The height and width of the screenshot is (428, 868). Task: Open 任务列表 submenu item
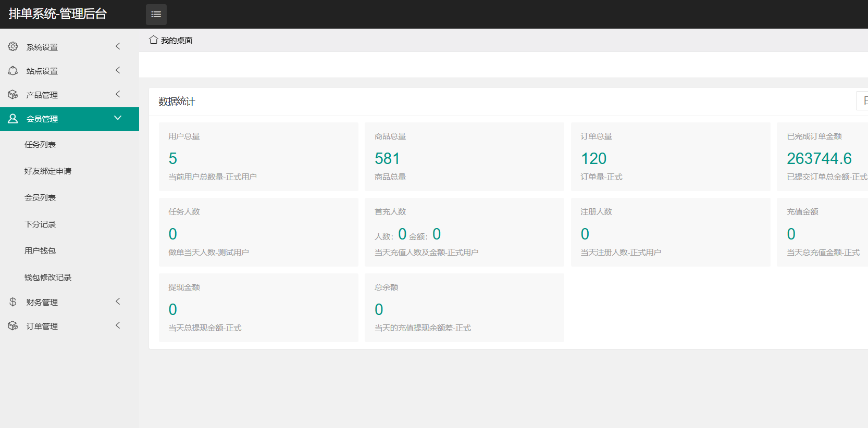pos(40,145)
